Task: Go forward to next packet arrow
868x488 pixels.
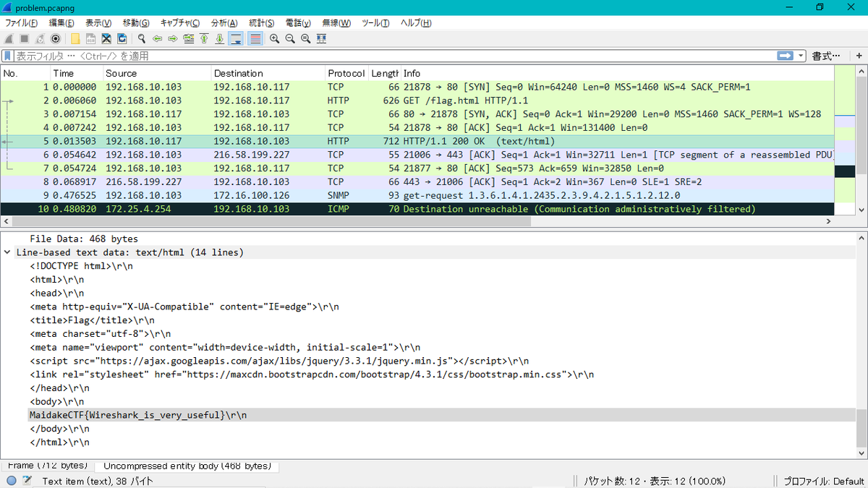Action: click(x=173, y=38)
